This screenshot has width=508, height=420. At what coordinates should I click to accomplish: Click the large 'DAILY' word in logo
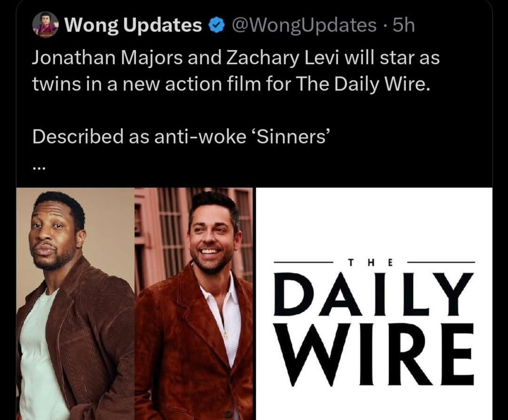pos(373,295)
